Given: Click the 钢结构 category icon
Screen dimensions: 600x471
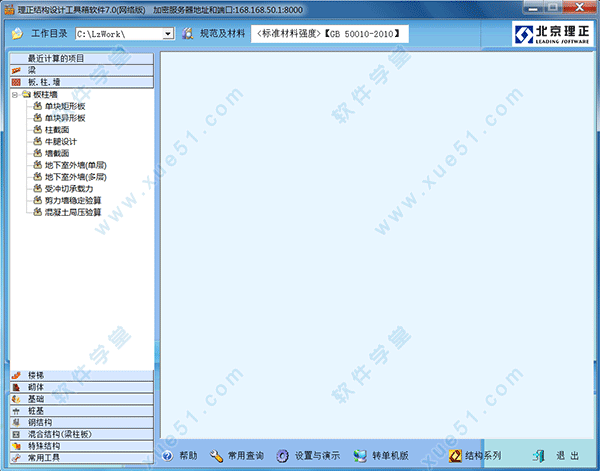Looking at the screenshot, I should (x=16, y=423).
